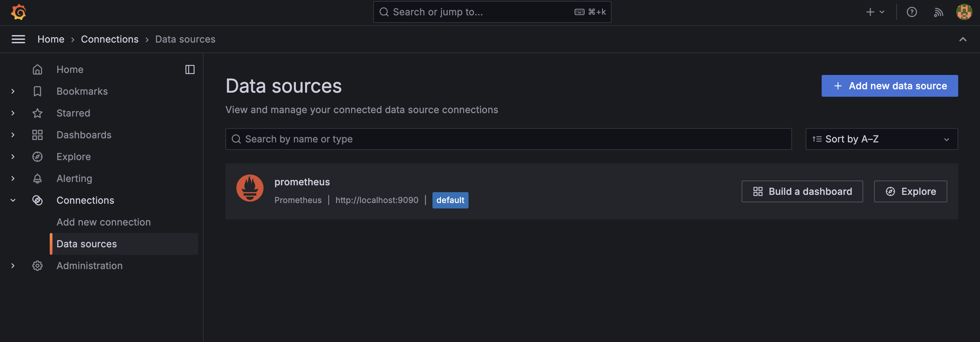Screen dimensions: 980x342
Task: Collapse the Connections section chevron
Action: click(13, 200)
